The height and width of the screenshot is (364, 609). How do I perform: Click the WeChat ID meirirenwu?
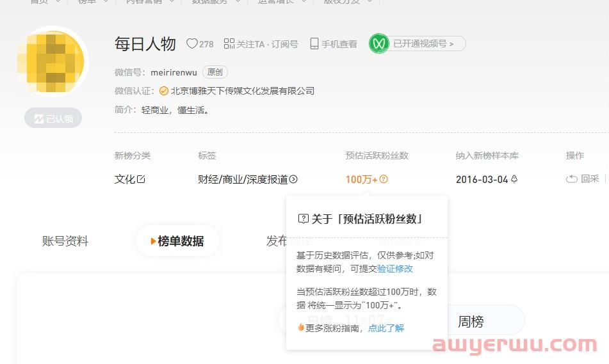coord(174,72)
